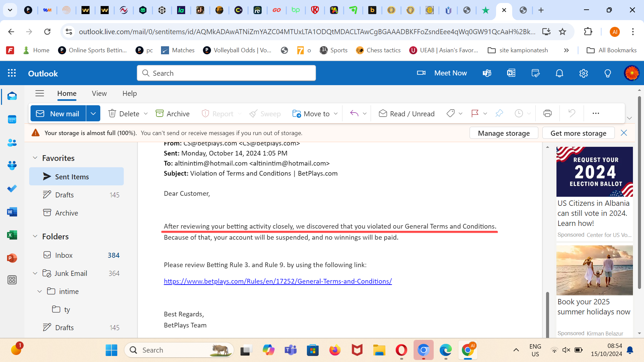Click the message pane vertical scrollbar

(547, 315)
